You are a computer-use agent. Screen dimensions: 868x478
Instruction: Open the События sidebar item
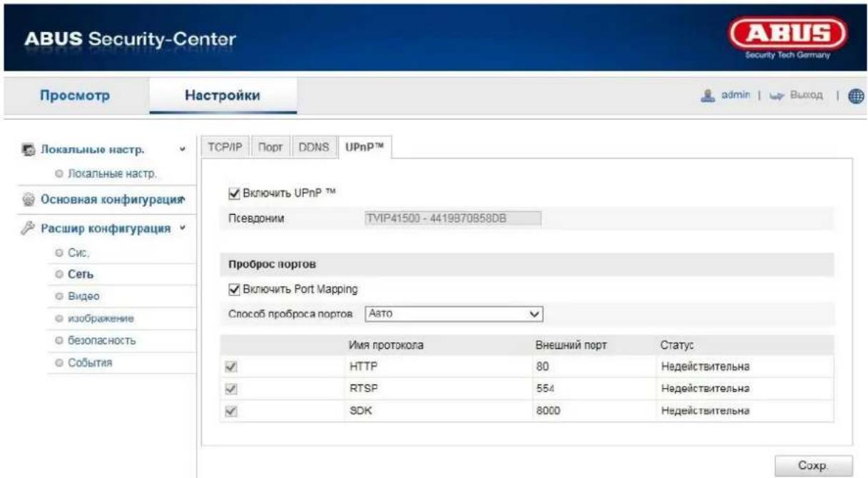pyautogui.click(x=90, y=363)
